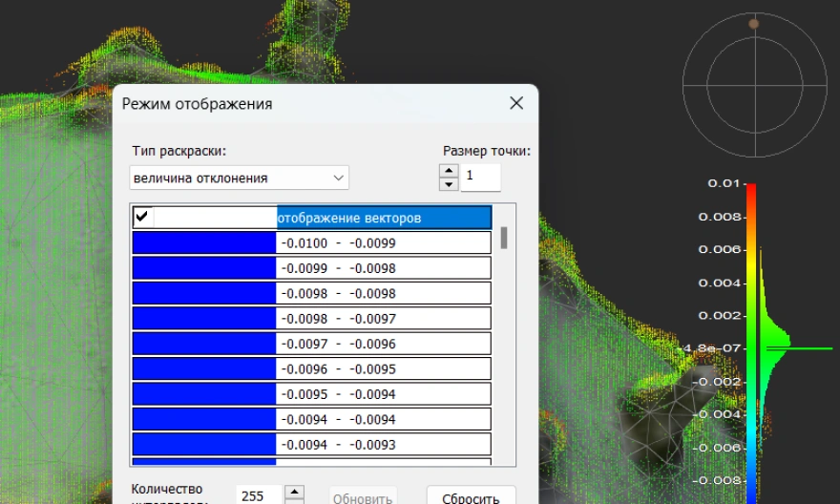Pick the swatch for range -0.0097 to -0.0096

(203, 344)
